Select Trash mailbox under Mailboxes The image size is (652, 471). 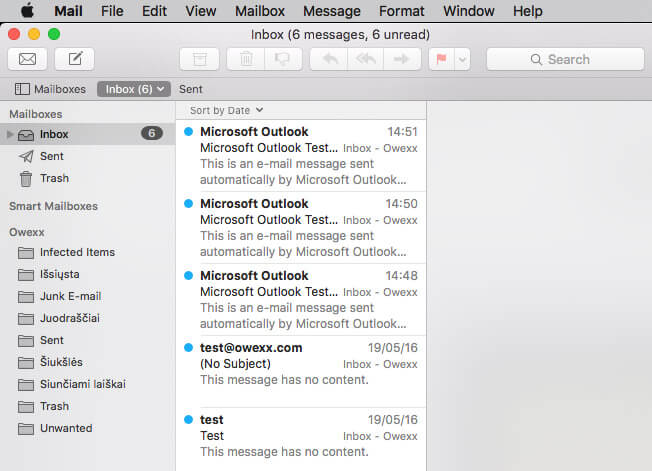pyautogui.click(x=87, y=178)
